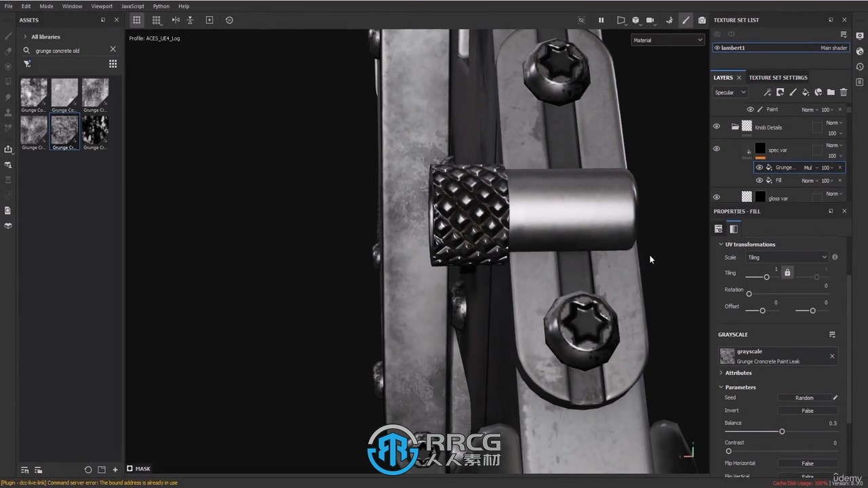The width and height of the screenshot is (868, 488).
Task: Toggle symmetry mirror icon in top toolbar
Action: pyautogui.click(x=176, y=20)
